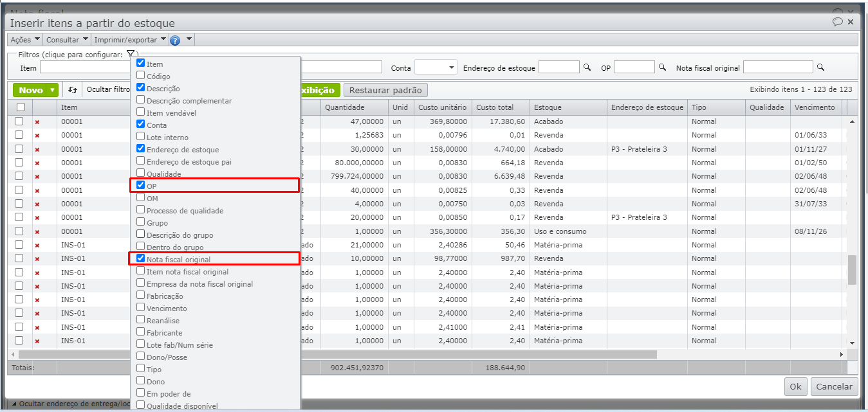Image resolution: width=868 pixels, height=412 pixels.
Task: Sort by the Tipo column header
Action: click(x=716, y=107)
